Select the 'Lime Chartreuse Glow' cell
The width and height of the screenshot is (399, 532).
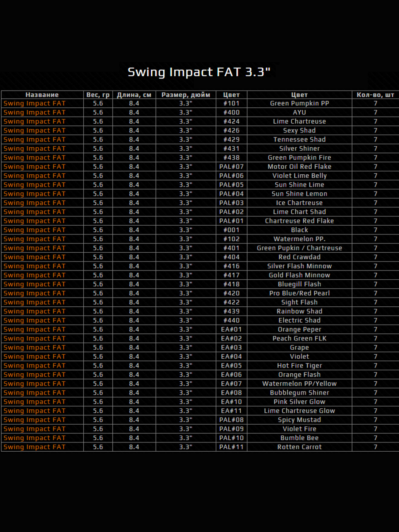coord(300,411)
